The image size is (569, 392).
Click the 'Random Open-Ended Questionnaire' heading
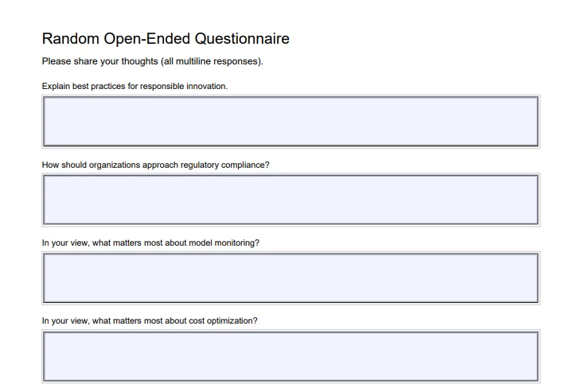(166, 39)
